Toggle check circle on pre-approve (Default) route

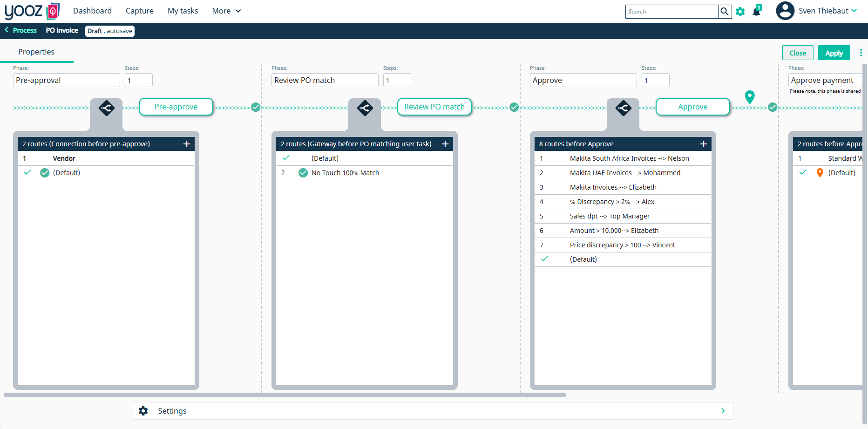coord(45,173)
